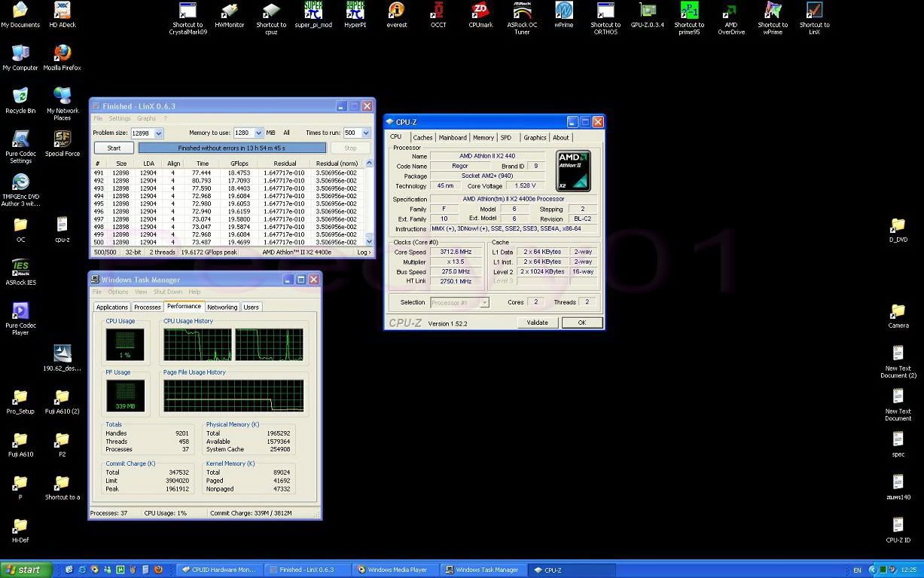Open the Settings menu in LinX
The width and height of the screenshot is (924, 578).
[120, 118]
